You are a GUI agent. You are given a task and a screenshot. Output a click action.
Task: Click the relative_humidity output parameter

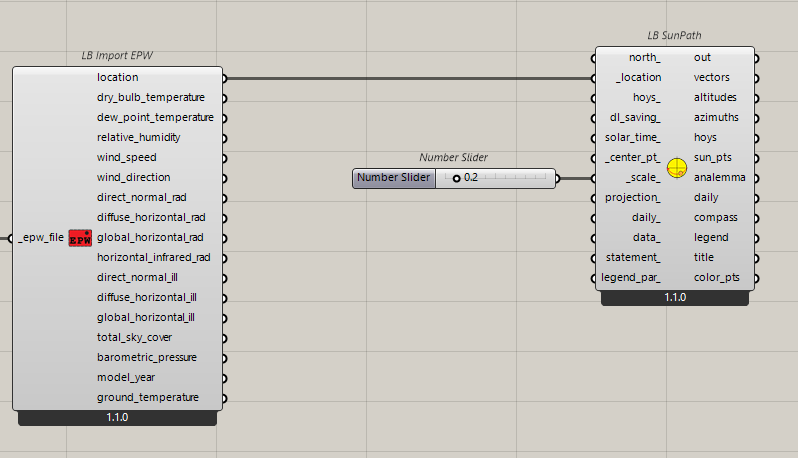(x=141, y=137)
